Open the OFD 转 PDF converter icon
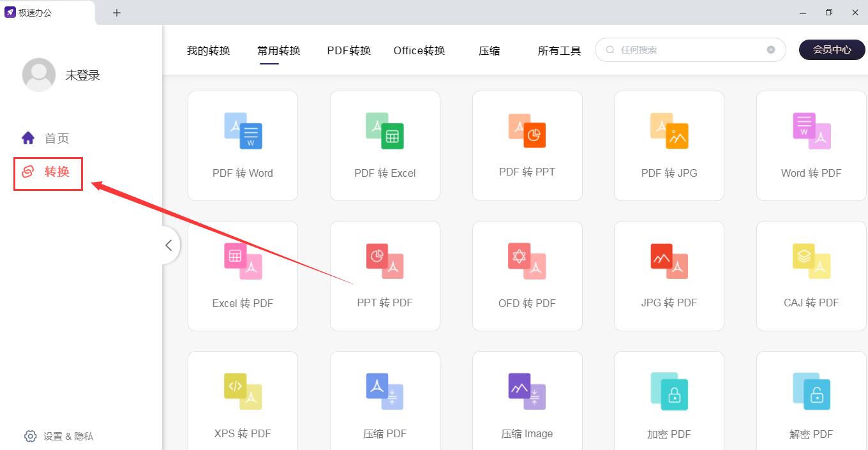This screenshot has height=450, width=868. [x=527, y=261]
